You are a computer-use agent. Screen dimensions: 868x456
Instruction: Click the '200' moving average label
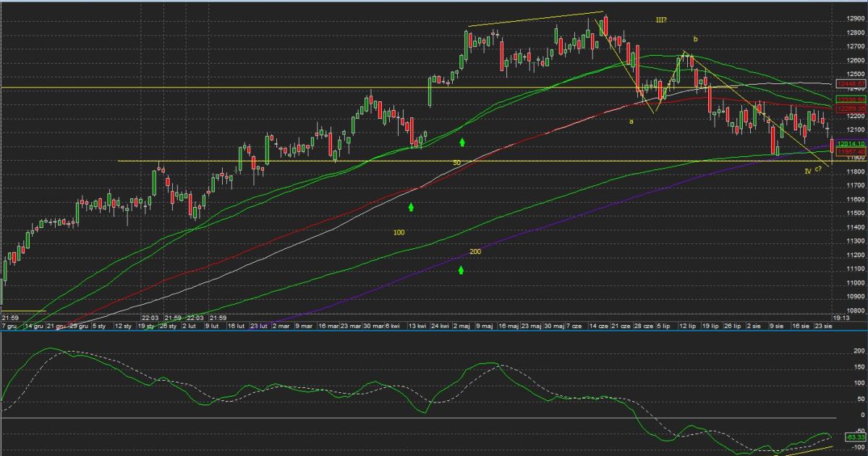pyautogui.click(x=475, y=252)
